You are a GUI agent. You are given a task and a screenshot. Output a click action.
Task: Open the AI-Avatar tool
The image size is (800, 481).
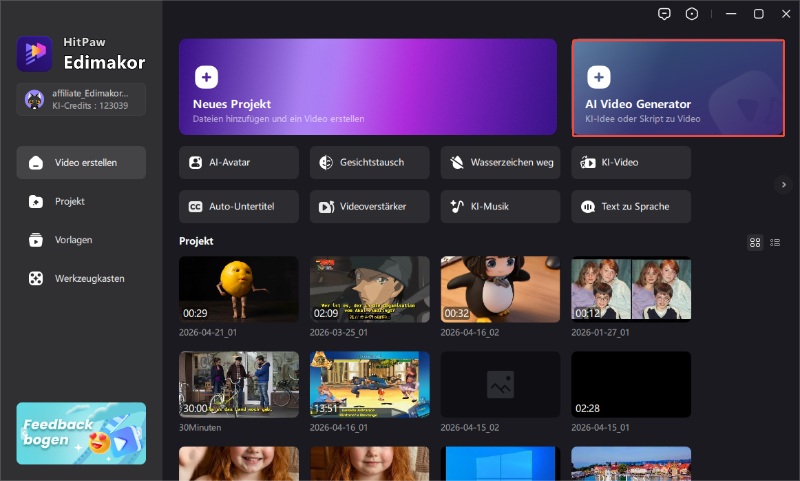point(239,162)
